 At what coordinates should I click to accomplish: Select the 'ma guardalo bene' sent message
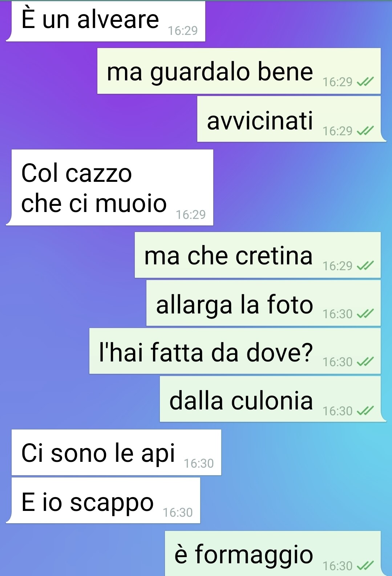pos(210,72)
